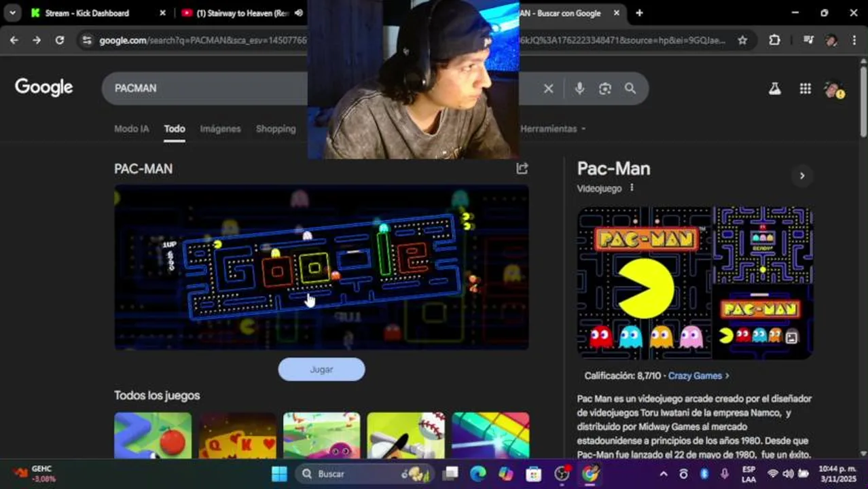Switch to Imágenes results tab
The image size is (868, 489).
(220, 128)
